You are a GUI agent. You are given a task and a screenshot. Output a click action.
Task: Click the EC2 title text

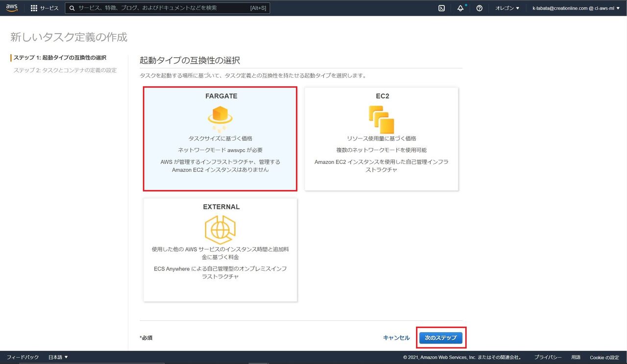pyautogui.click(x=383, y=96)
